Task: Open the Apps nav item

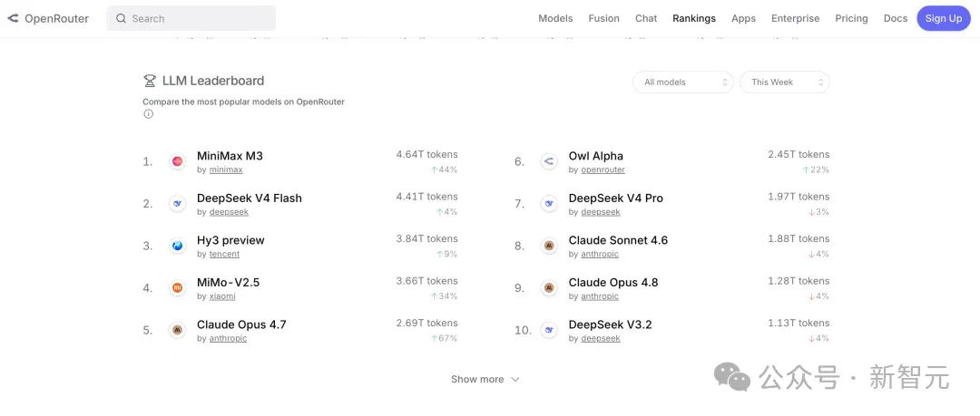Action: (x=744, y=19)
